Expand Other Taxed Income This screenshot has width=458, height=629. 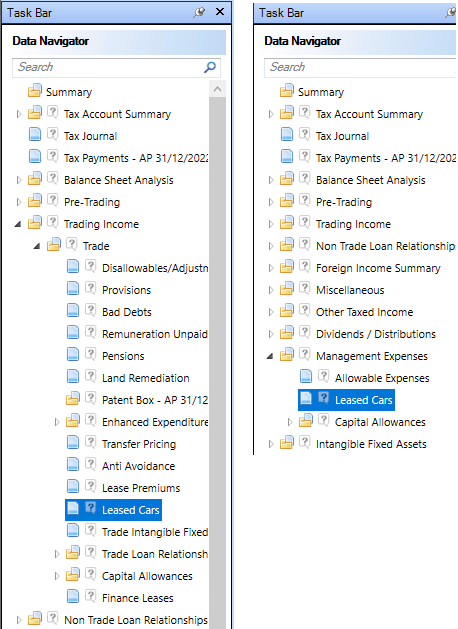271,312
